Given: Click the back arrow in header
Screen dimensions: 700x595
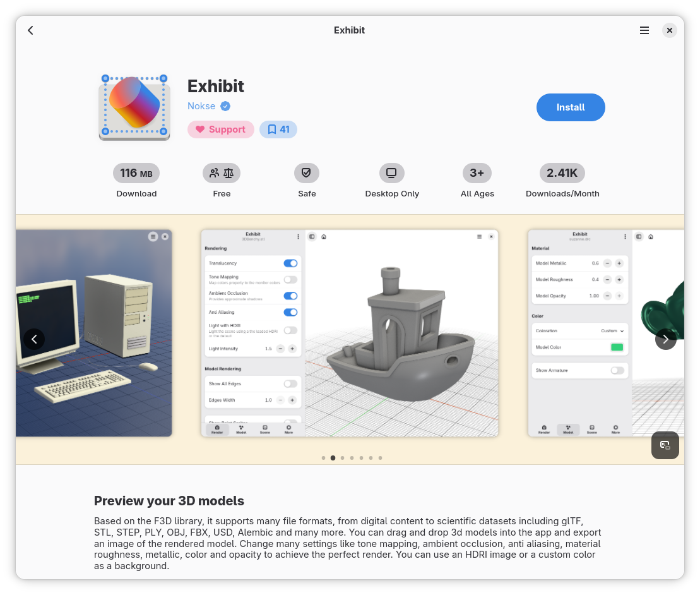Looking at the screenshot, I should click(30, 30).
